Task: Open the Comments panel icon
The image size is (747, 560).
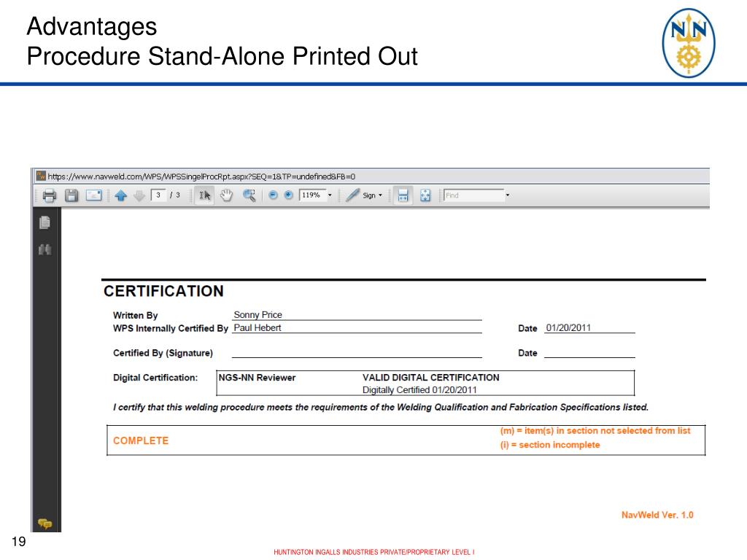Action: pyautogui.click(x=44, y=524)
